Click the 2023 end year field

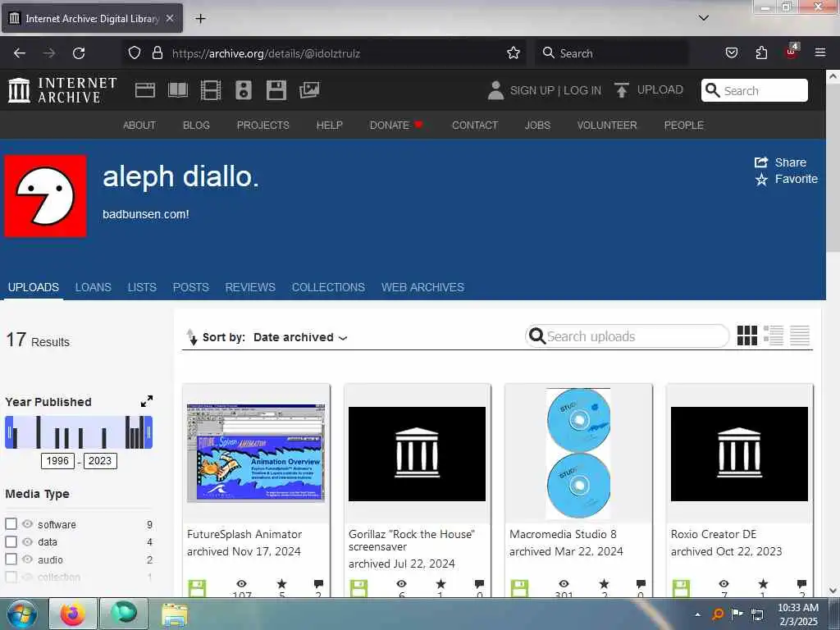(99, 461)
